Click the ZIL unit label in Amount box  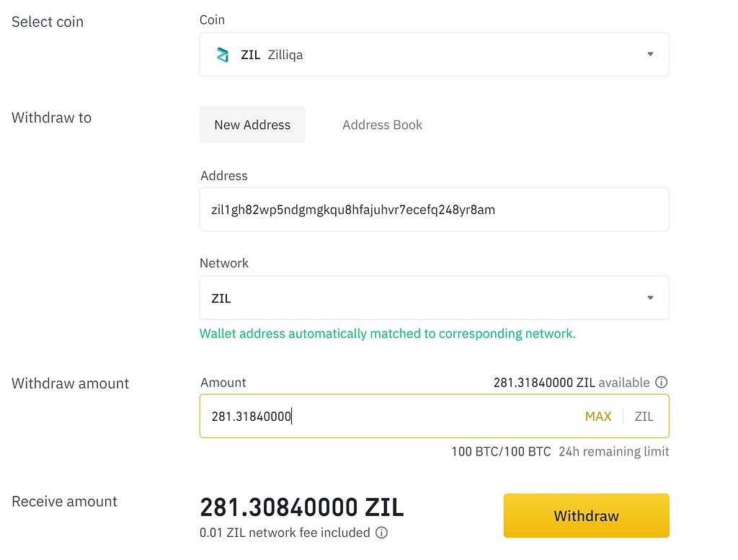click(644, 417)
